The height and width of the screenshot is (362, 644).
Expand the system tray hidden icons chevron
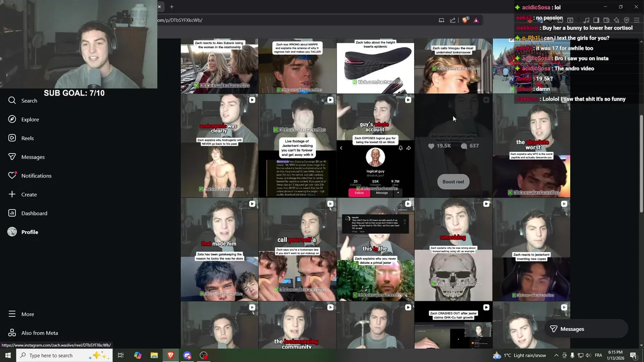click(556, 355)
